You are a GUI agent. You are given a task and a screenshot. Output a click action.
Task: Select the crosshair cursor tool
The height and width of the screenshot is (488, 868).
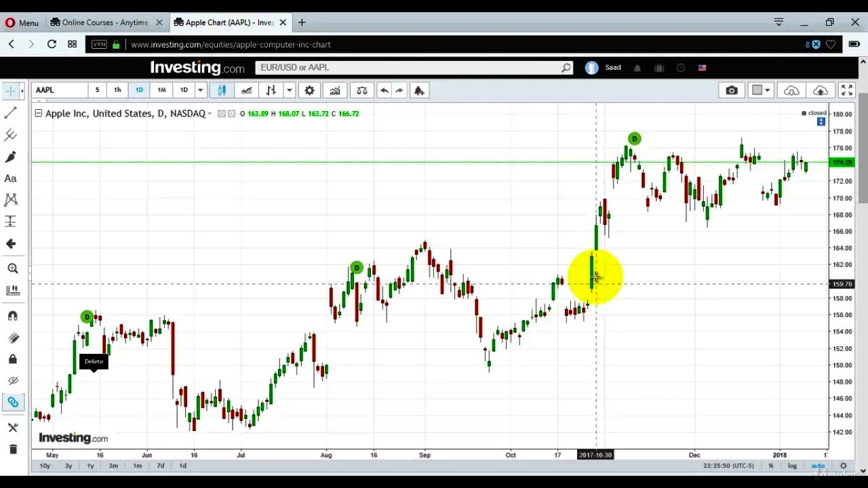[x=11, y=91]
